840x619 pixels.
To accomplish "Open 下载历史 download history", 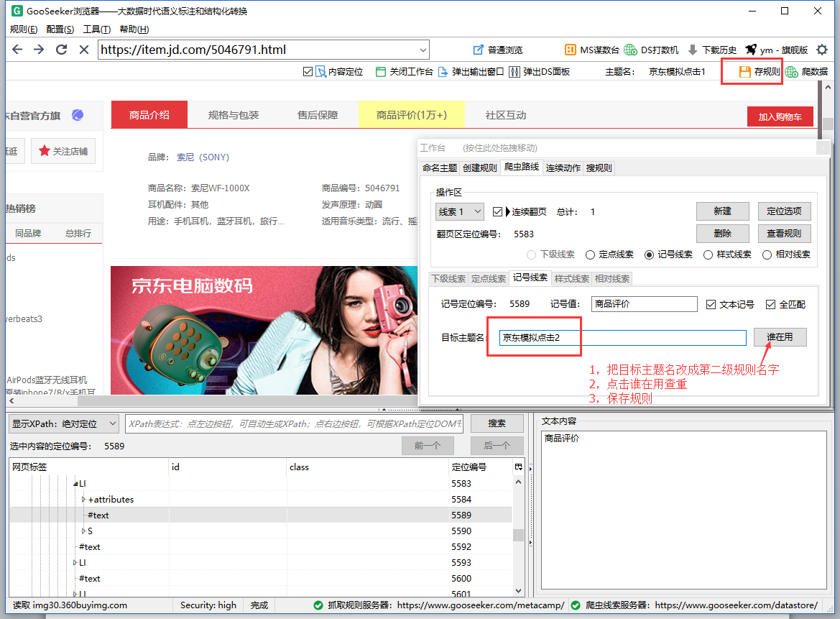I will pos(712,50).
